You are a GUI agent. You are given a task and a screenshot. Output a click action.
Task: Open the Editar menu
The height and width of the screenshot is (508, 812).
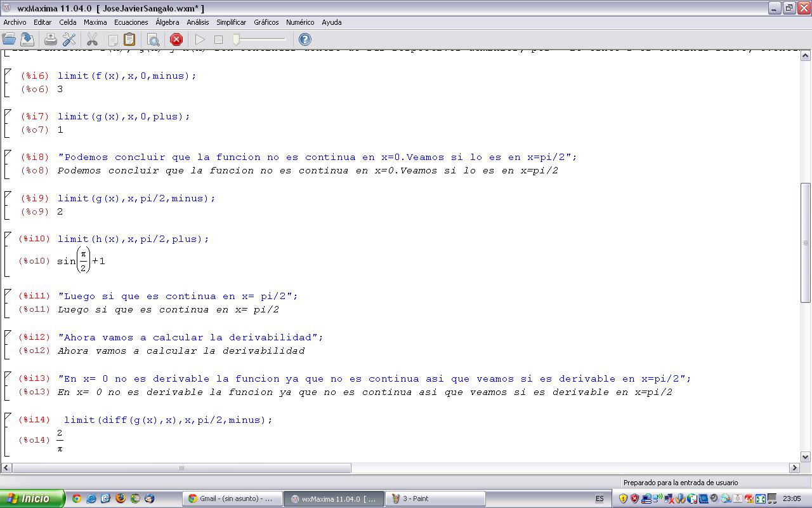pyautogui.click(x=43, y=22)
